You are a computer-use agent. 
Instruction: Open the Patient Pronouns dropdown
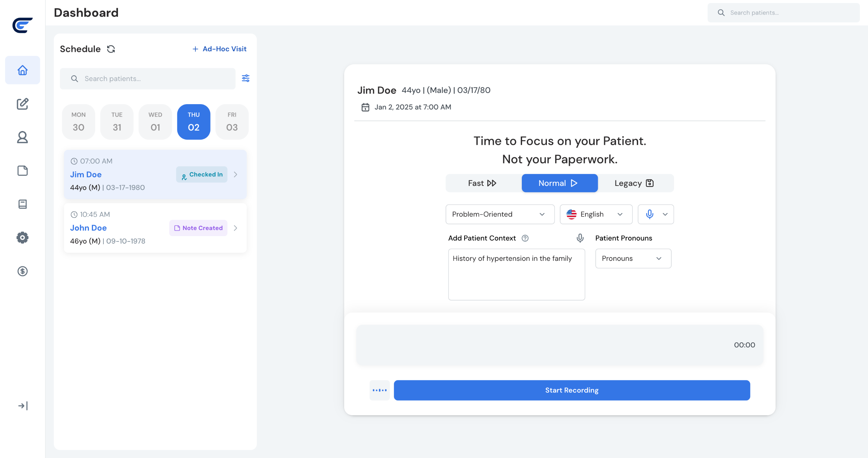(x=633, y=259)
